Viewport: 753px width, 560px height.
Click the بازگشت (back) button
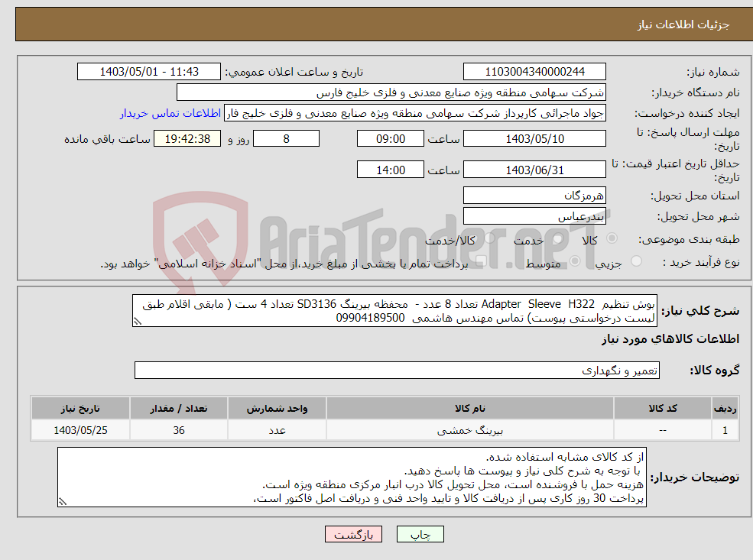point(353,534)
